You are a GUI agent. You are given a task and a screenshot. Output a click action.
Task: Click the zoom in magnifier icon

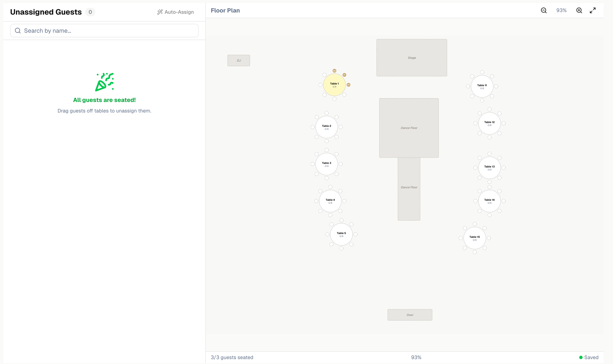click(x=579, y=10)
